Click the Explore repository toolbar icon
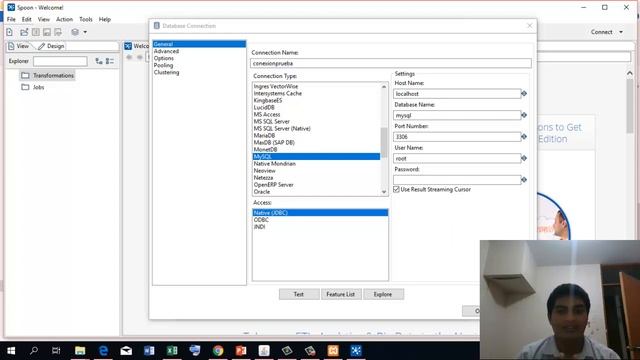This screenshot has width=640, height=360. (36, 32)
